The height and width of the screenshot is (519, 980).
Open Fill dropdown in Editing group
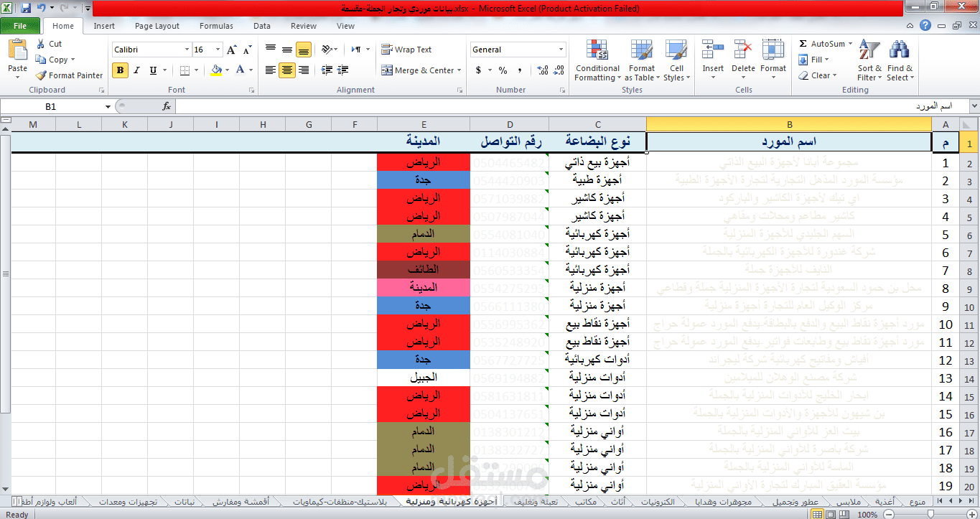[814, 60]
